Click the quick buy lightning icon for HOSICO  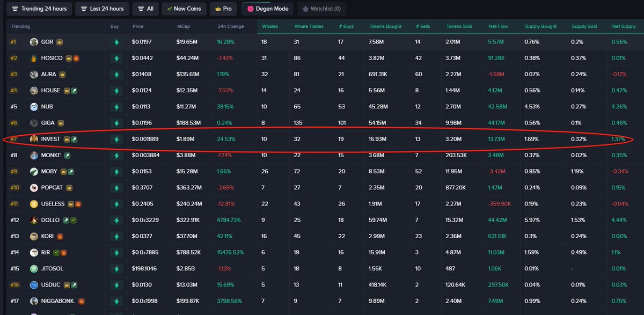115,58
